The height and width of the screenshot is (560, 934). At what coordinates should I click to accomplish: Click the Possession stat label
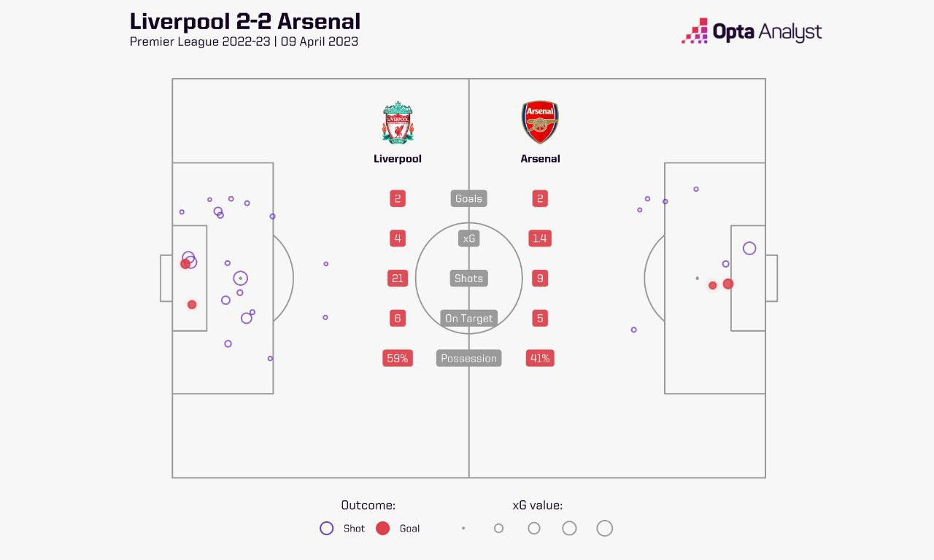tap(468, 358)
